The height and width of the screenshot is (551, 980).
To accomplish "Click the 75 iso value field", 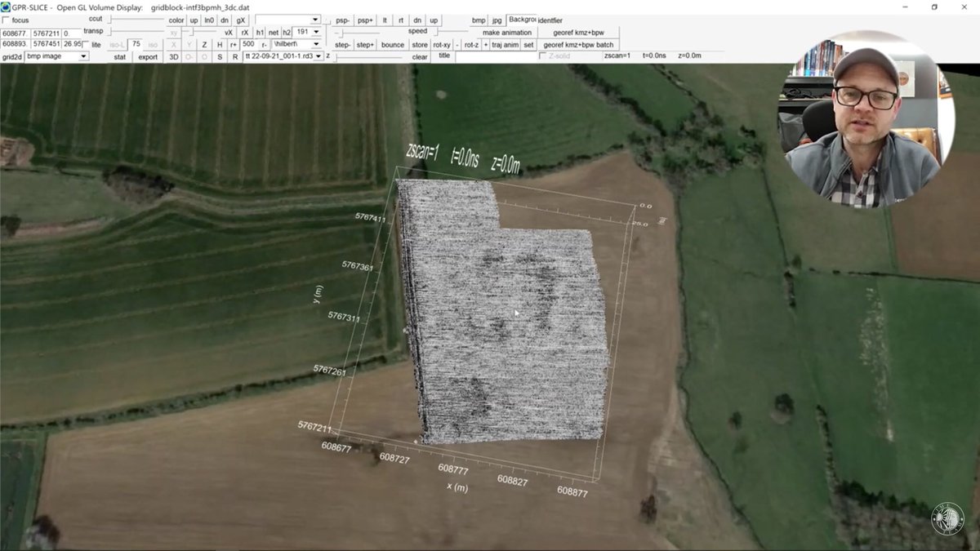I will point(136,44).
